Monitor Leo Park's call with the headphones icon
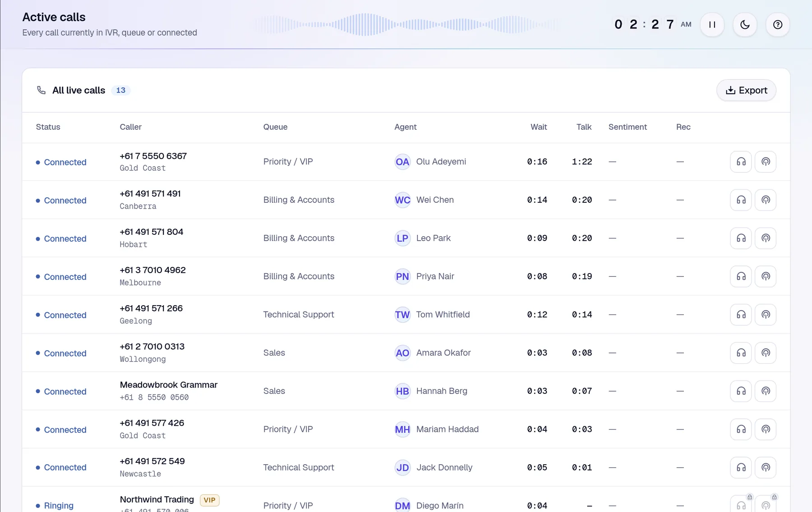 coord(741,238)
